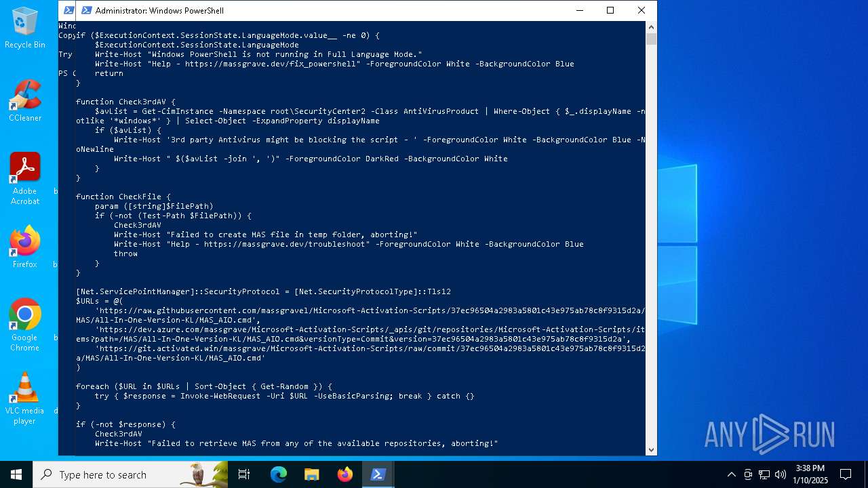Minimize the PowerShell window
Image resolution: width=868 pixels, height=488 pixels.
pyautogui.click(x=579, y=10)
